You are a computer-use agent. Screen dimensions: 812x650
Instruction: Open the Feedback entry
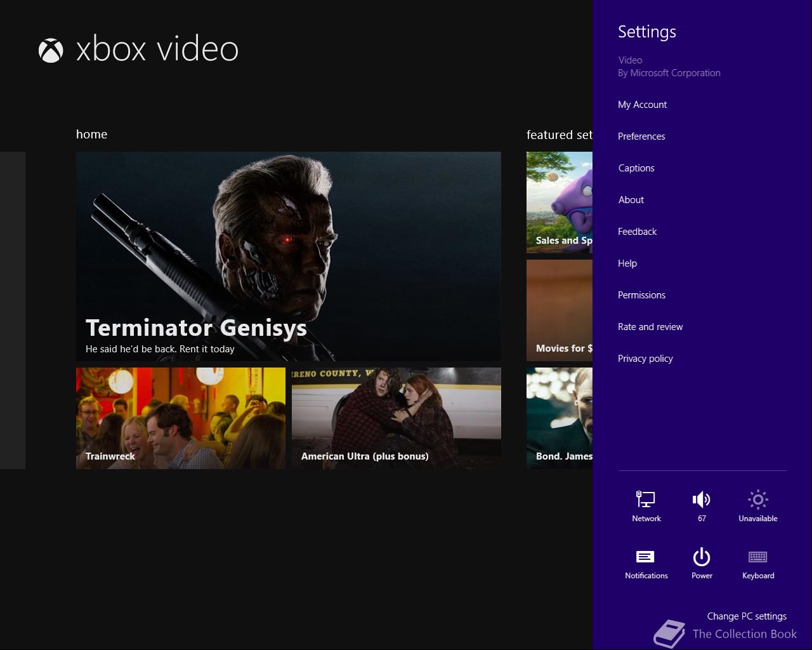[x=637, y=232]
